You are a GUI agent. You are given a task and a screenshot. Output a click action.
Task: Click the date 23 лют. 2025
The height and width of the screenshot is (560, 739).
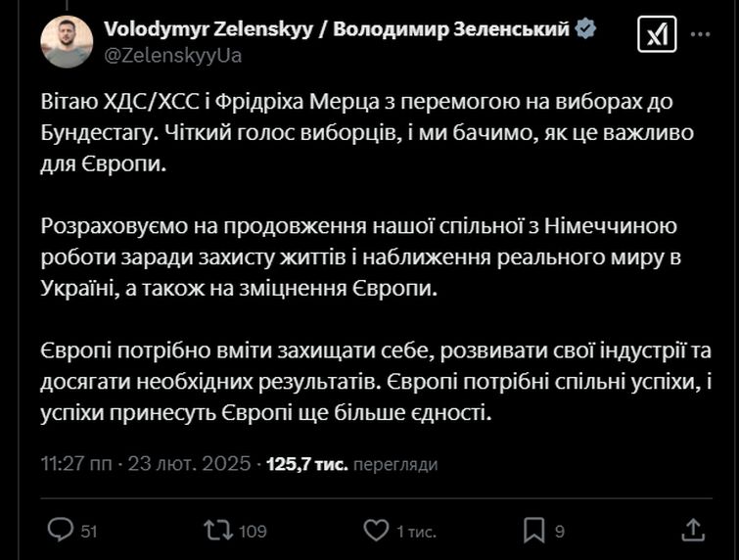[190, 463]
